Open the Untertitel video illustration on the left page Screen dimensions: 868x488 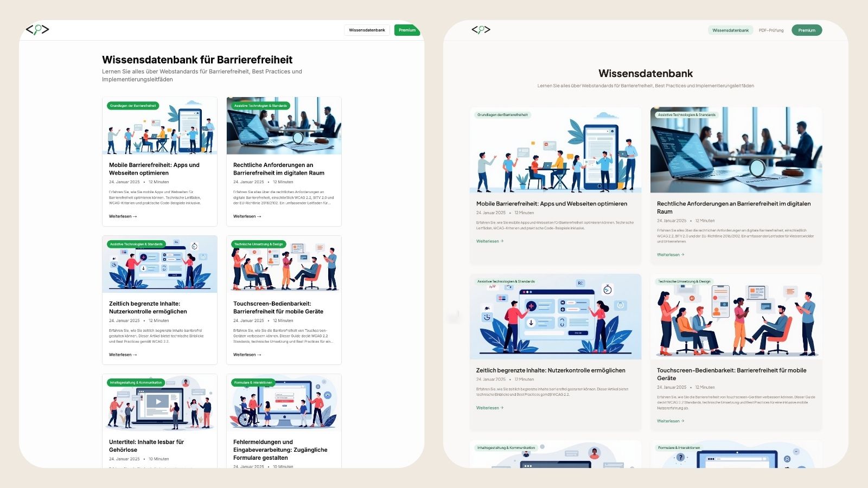pyautogui.click(x=159, y=402)
